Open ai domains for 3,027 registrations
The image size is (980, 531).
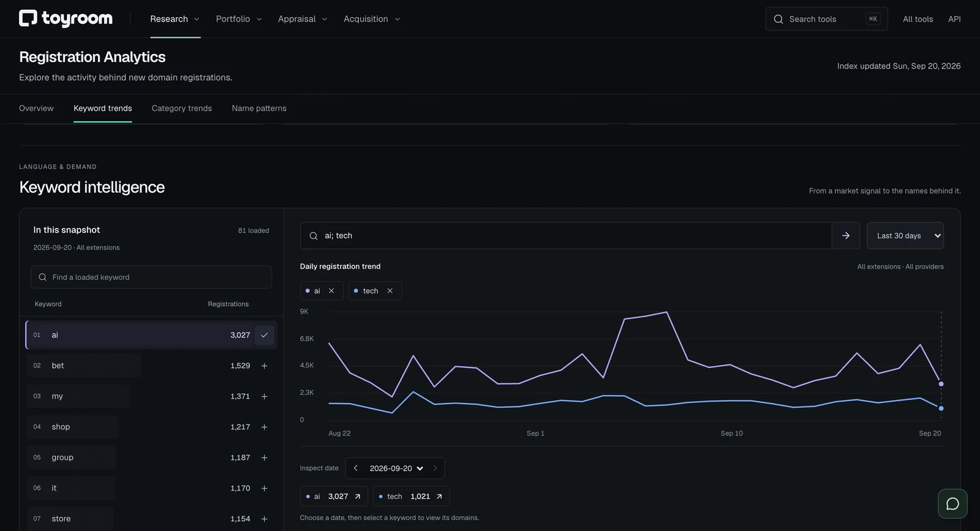pos(334,497)
